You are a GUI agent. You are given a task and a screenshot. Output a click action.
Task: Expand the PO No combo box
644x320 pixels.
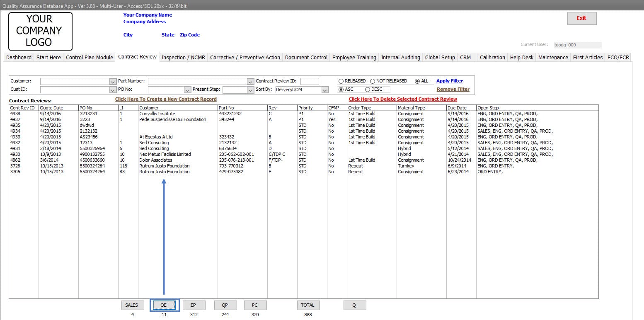tap(187, 90)
